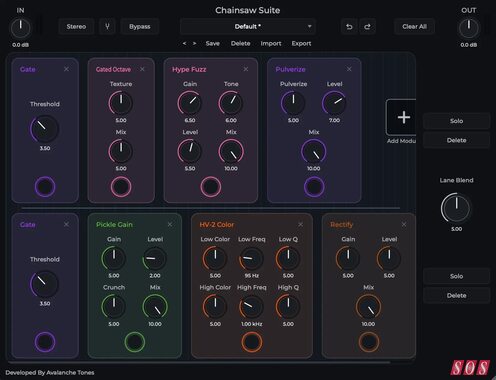
Task: Close the Hype Fuzz module
Action: (246, 69)
